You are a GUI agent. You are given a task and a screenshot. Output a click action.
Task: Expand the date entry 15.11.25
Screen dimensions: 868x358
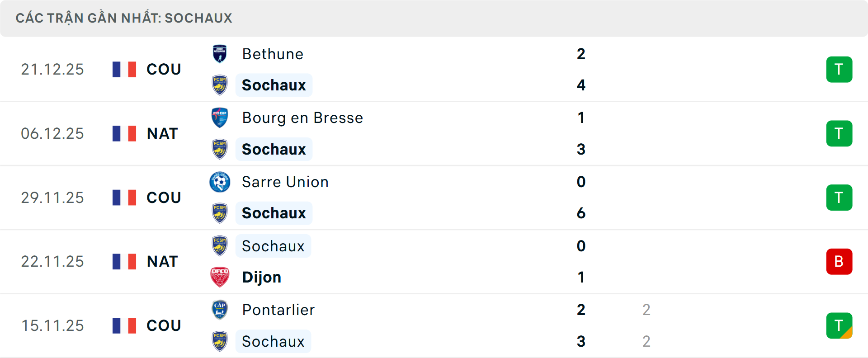point(52,325)
